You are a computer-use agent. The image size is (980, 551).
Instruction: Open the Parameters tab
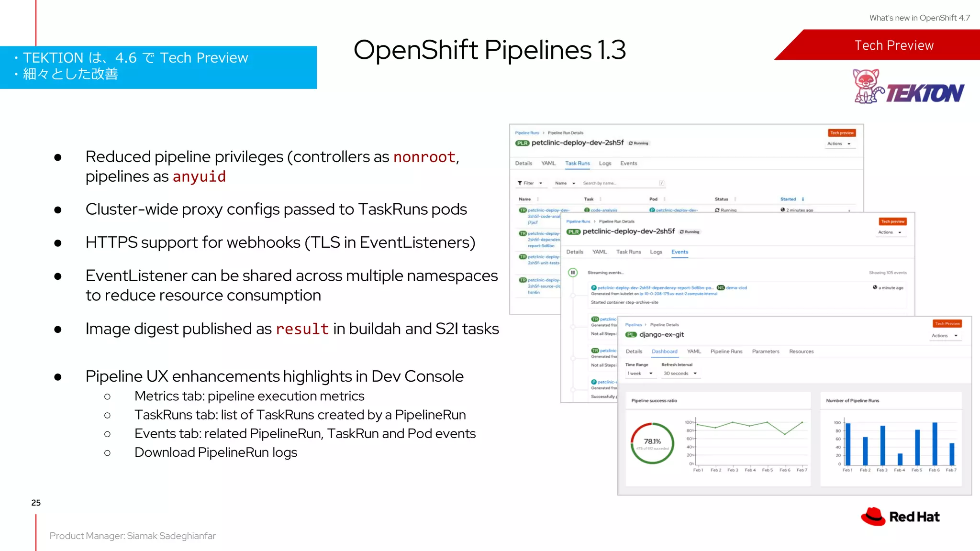[766, 352]
